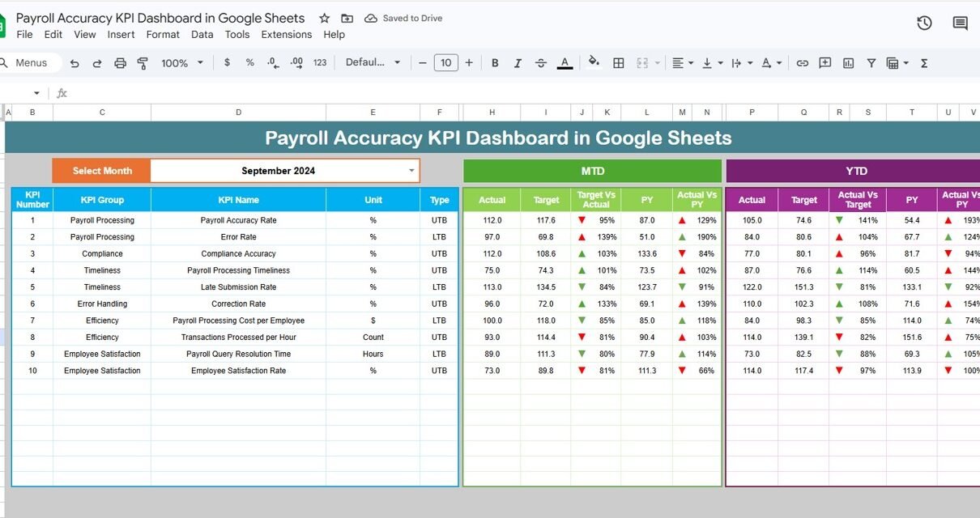Select the Paint format tool
The image size is (980, 518).
point(143,63)
